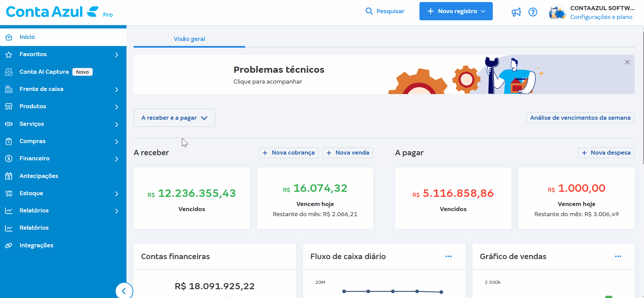This screenshot has width=644, height=298.
Task: Select the Visão geral tab
Action: (189, 39)
